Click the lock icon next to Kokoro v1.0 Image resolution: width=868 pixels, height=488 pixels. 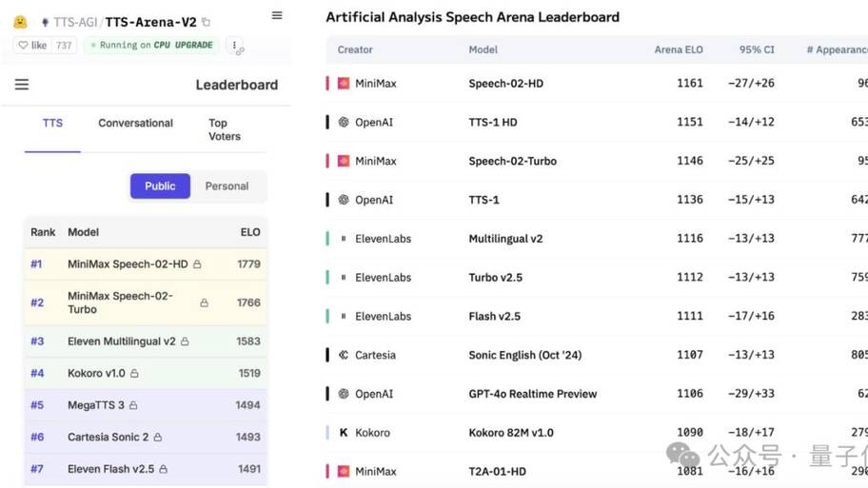[x=134, y=374]
